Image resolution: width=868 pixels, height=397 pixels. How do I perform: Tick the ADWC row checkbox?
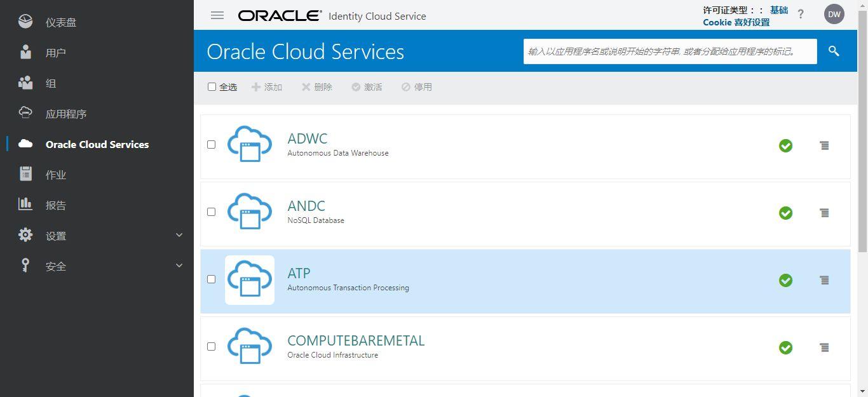point(212,144)
